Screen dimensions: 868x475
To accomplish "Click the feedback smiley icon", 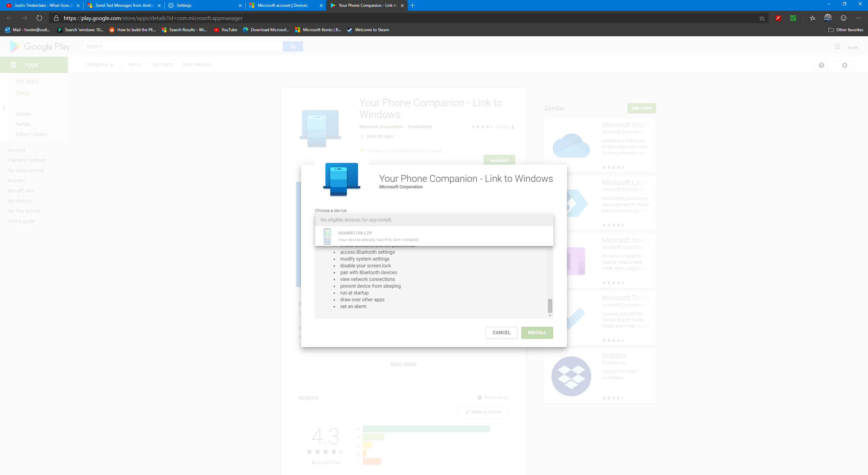I will click(x=844, y=18).
